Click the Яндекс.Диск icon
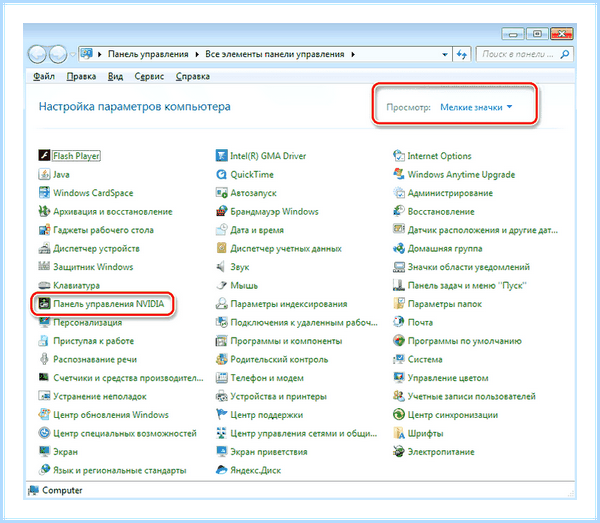This screenshot has height=523, width=600. pos(222,470)
